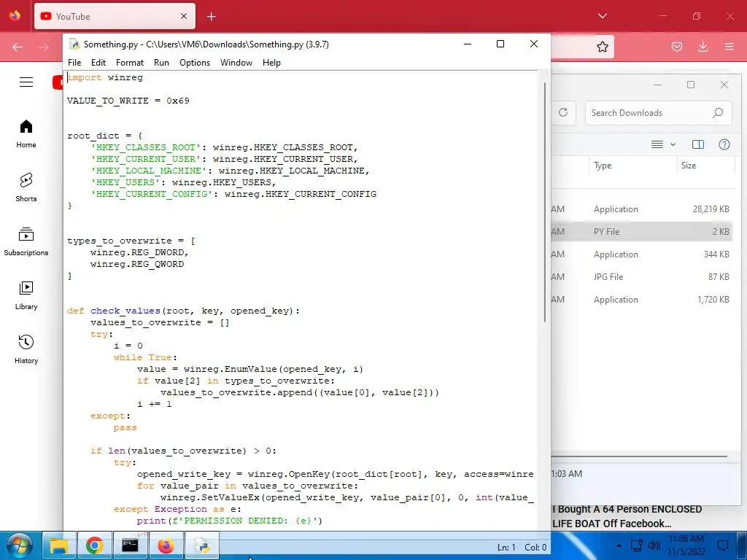Viewport: 747px width, 560px height.
Task: Open Command Prompt from the taskbar
Action: tap(130, 545)
